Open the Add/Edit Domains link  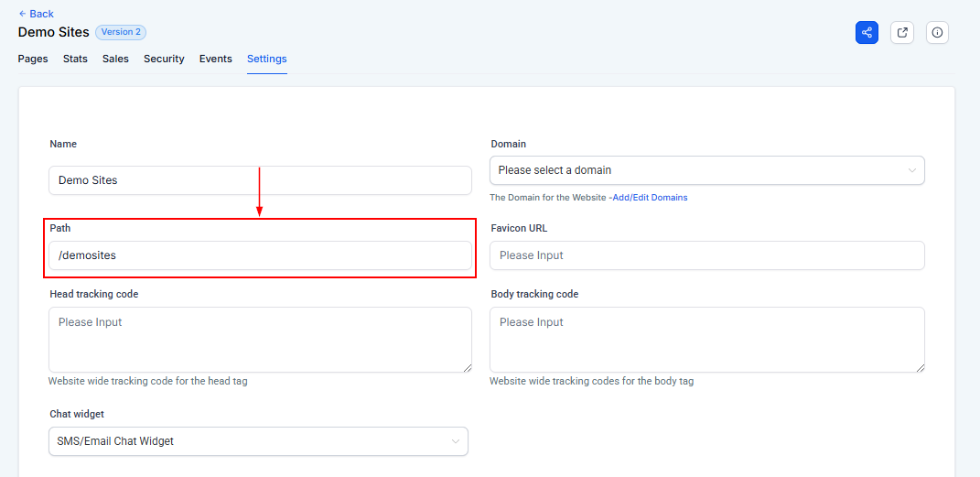tap(650, 198)
